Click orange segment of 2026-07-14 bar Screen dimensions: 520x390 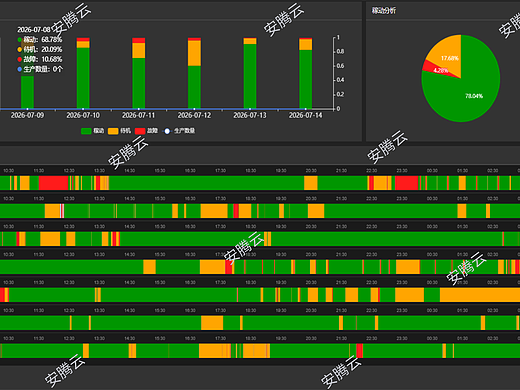tap(306, 45)
